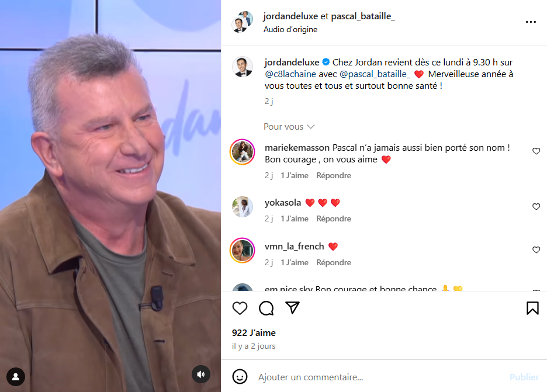
Task: Expand the Pour vous comment filter
Action: pos(289,127)
